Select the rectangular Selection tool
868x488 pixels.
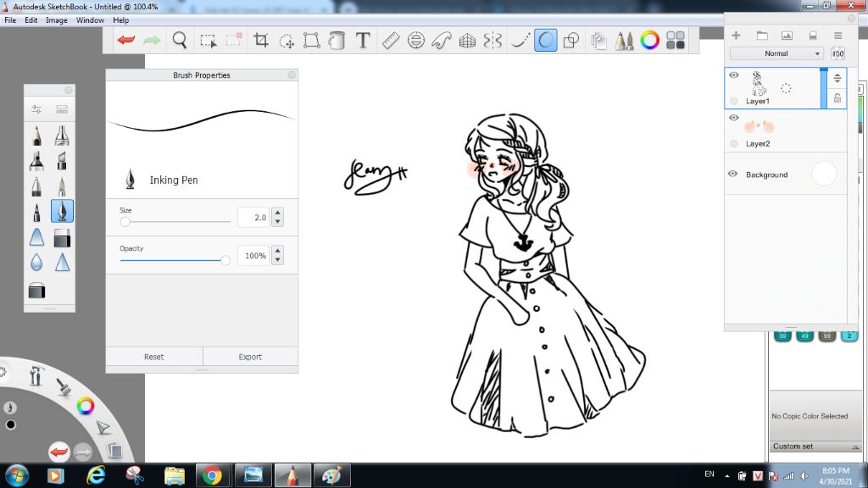(x=209, y=41)
